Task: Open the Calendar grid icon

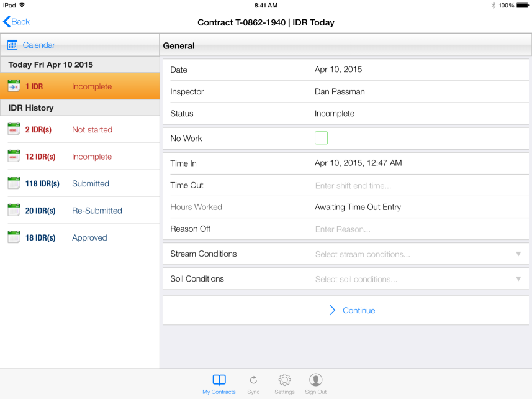Action: [12, 45]
